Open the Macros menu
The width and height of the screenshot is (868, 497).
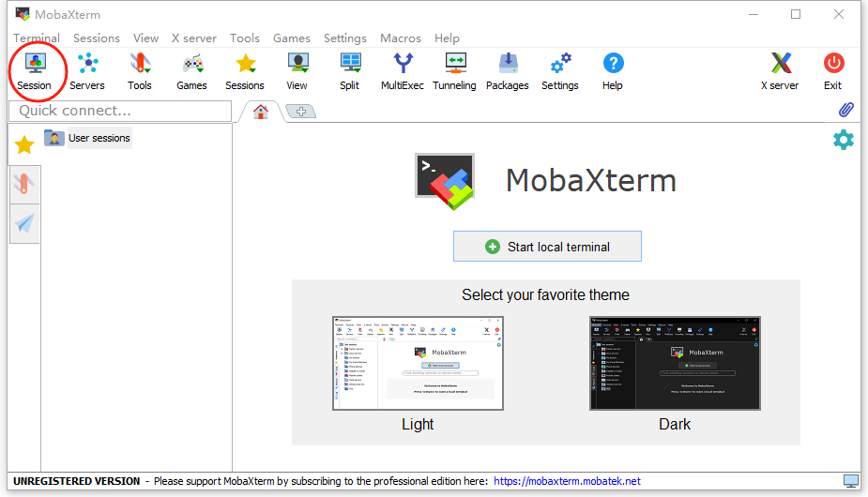point(401,38)
